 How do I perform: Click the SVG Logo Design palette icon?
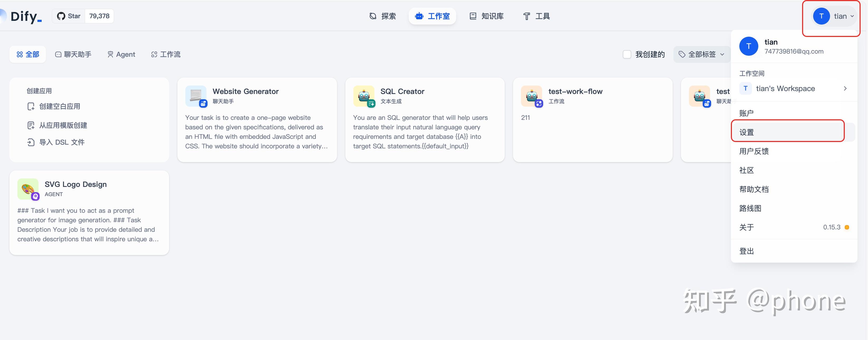pos(28,189)
